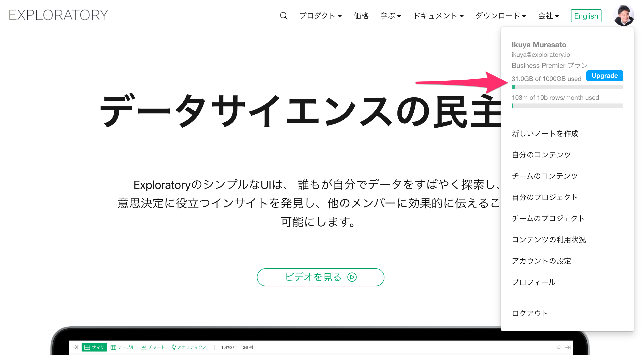
Task: Click the play icon in ビデオを見る button
Action: [352, 277]
